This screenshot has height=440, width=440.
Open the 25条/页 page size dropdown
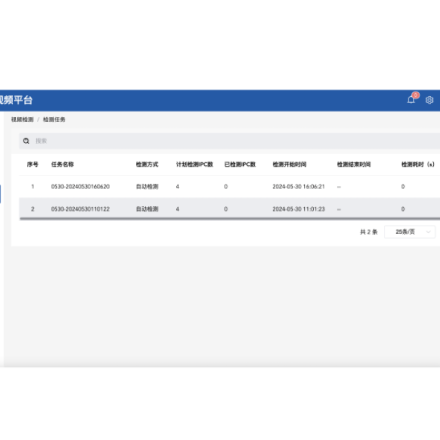click(x=410, y=232)
